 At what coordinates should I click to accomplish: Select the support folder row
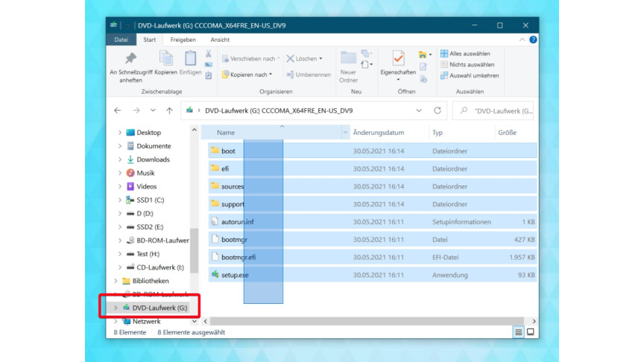pos(373,204)
